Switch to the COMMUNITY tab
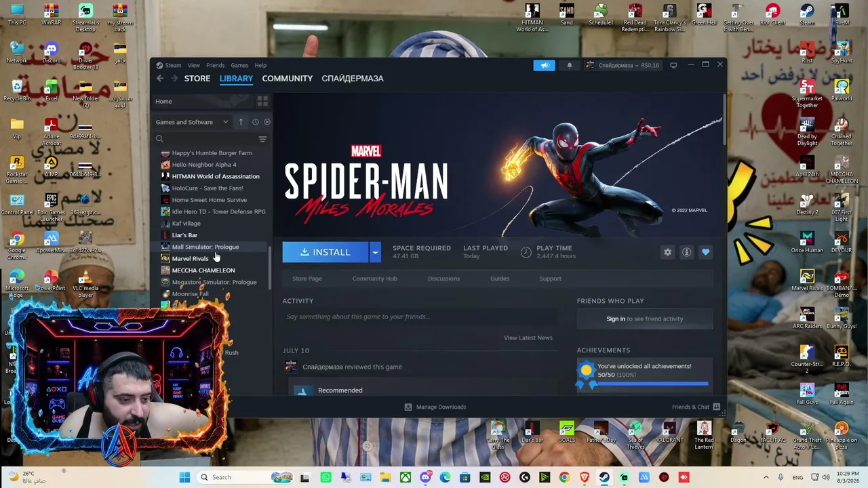This screenshot has height=488, width=868. [x=288, y=79]
